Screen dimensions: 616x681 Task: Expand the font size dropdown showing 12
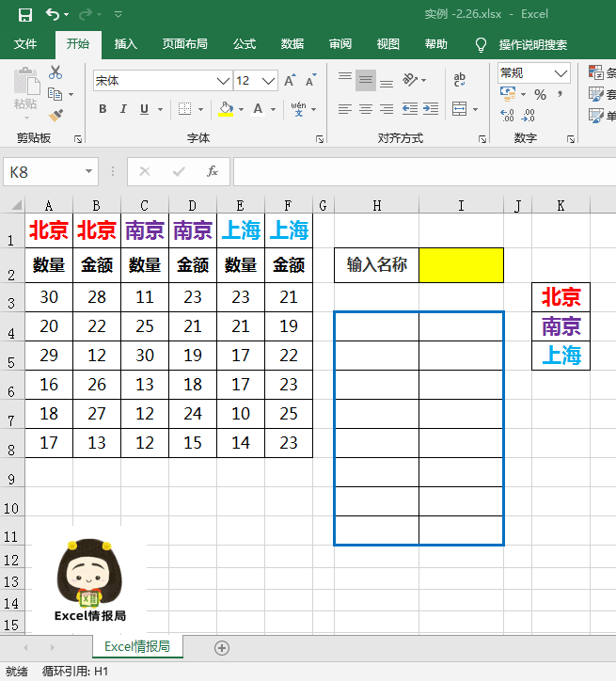point(269,81)
